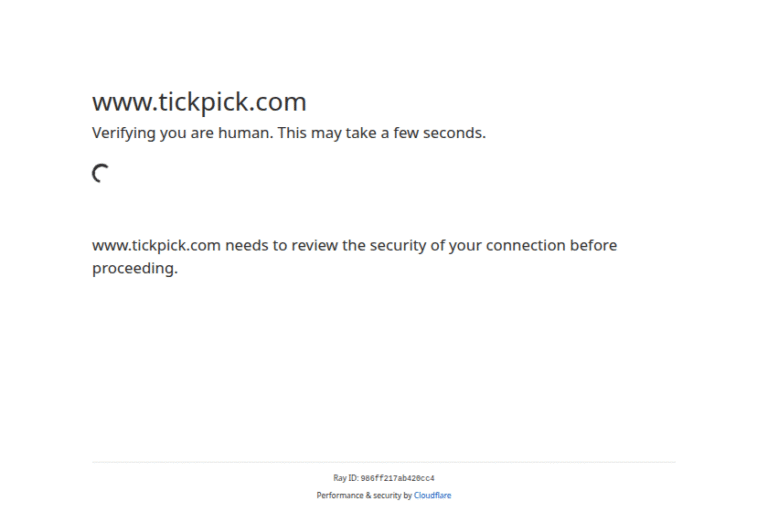Click the "Ray ID:" label
Viewport: 768px width, 512px height.
tap(345, 478)
